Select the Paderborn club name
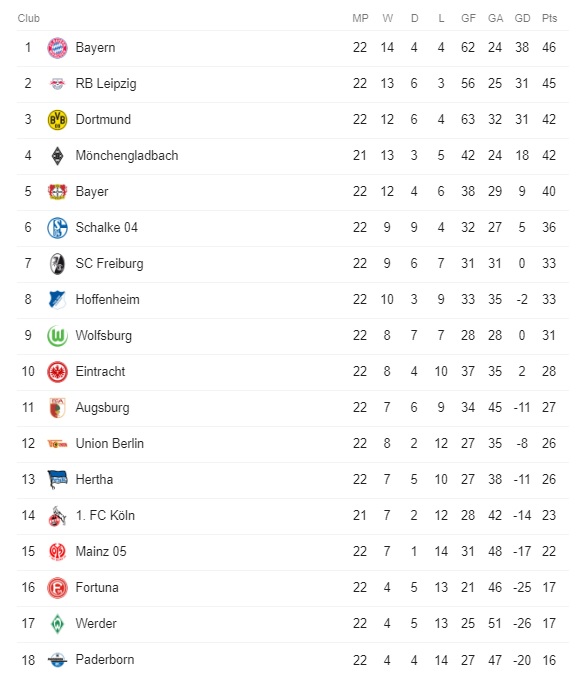The width and height of the screenshot is (582, 697). click(x=105, y=660)
